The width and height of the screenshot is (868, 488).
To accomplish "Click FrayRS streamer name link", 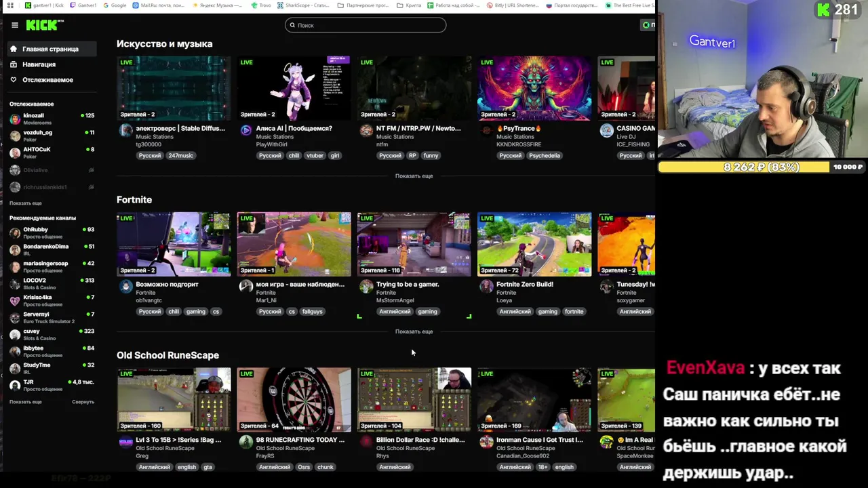I will [265, 456].
